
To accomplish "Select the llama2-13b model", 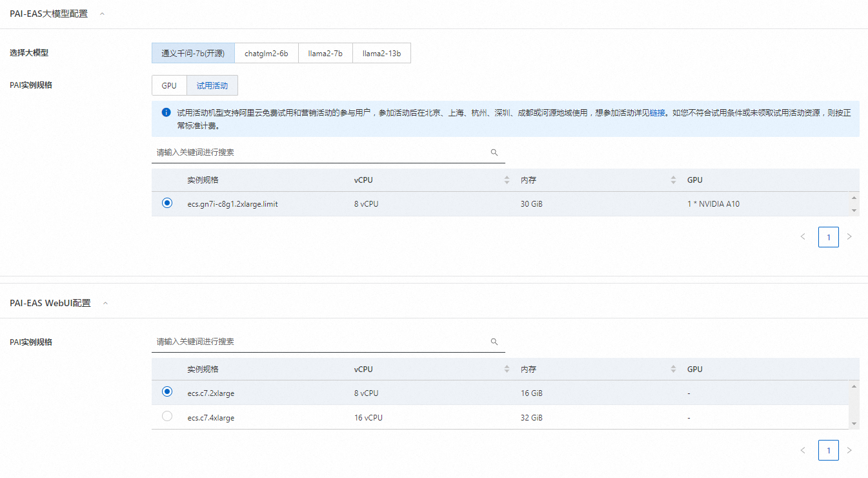I will (x=382, y=53).
